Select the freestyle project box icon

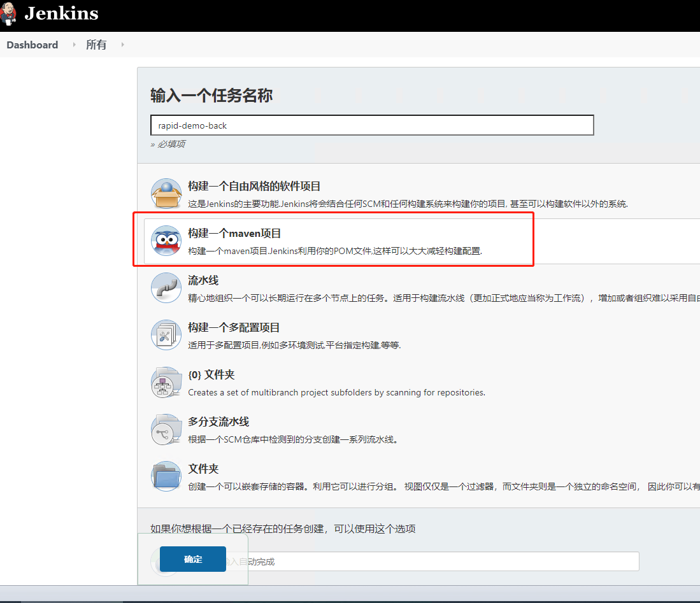tap(166, 194)
